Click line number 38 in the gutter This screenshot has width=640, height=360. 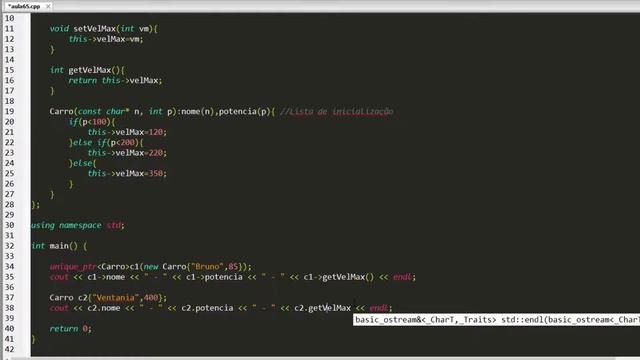coord(9,308)
